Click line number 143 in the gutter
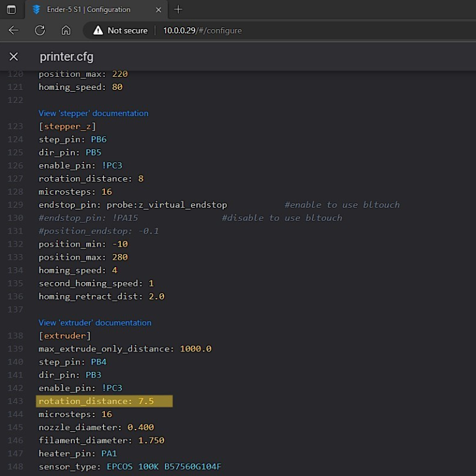 [15, 402]
